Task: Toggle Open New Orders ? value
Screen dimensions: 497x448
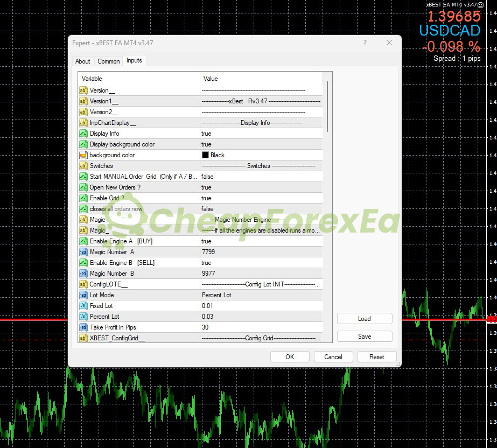Action: [x=261, y=187]
